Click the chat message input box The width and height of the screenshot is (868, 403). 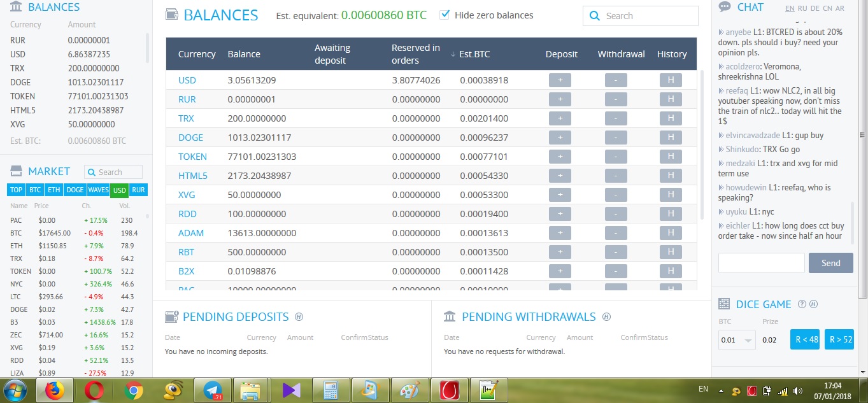[761, 263]
